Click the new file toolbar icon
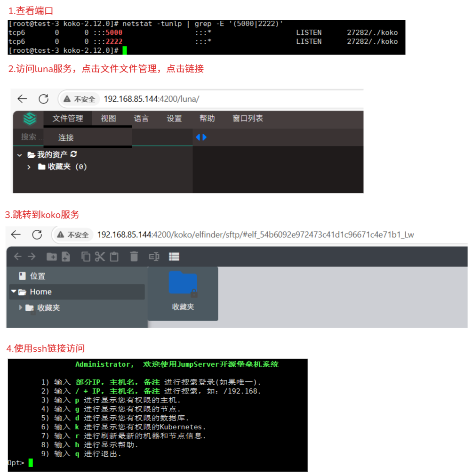The height and width of the screenshot is (476, 472). point(66,257)
